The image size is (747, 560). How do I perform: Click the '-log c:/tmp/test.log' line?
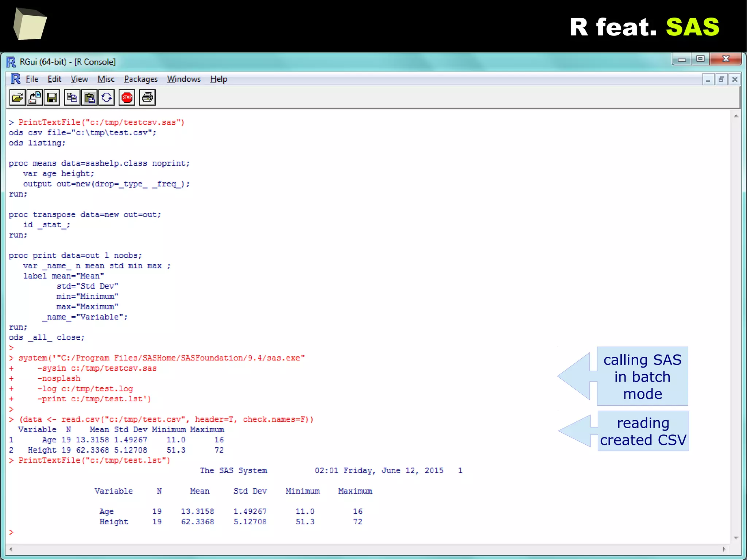(85, 389)
